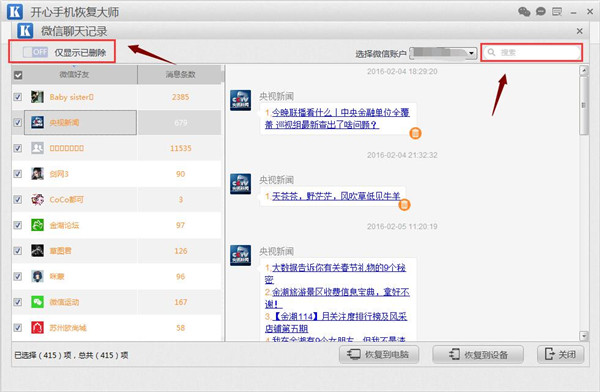The width and height of the screenshot is (600, 392).
Task: Click the CoCo都可 avatar
Action: coord(37,199)
